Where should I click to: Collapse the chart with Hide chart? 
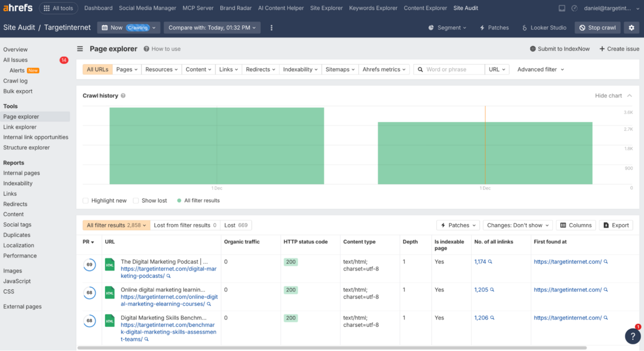coord(613,96)
